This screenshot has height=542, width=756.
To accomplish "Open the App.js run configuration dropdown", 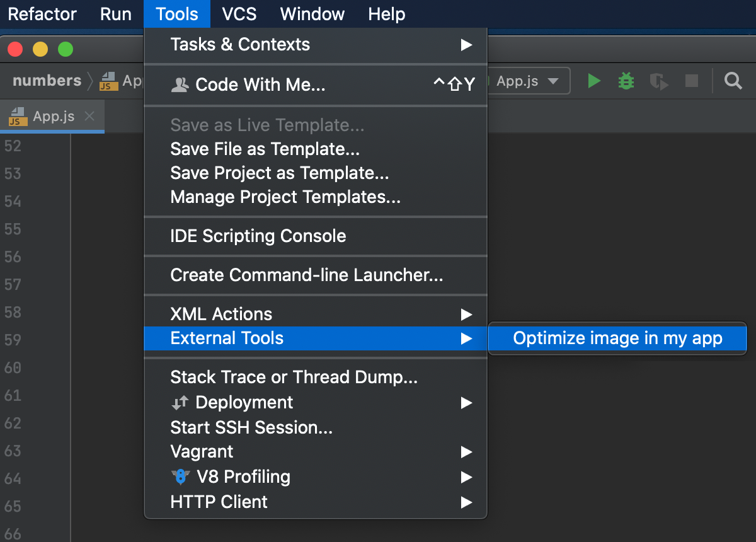I will coord(528,81).
